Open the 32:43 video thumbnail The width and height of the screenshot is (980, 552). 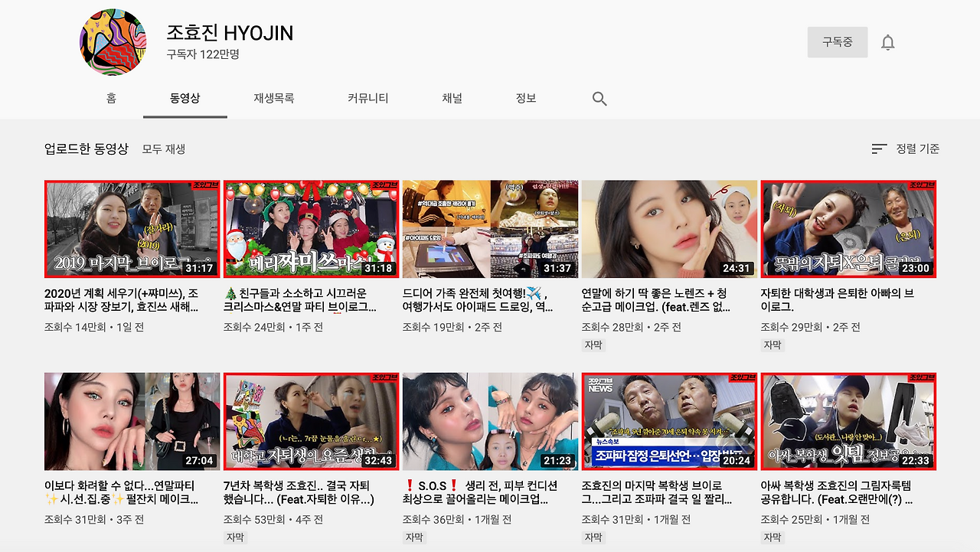pos(311,421)
